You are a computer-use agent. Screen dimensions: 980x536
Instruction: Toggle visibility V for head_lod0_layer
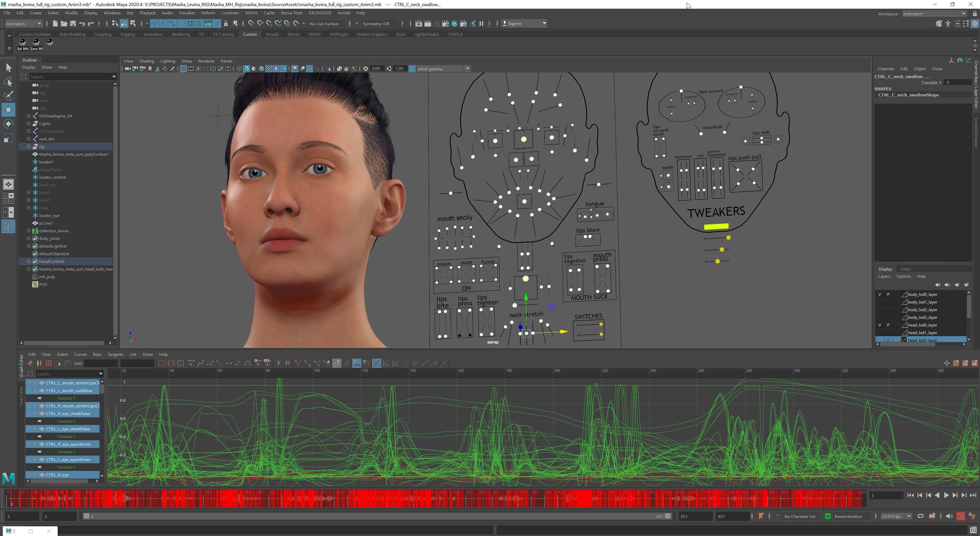879,325
